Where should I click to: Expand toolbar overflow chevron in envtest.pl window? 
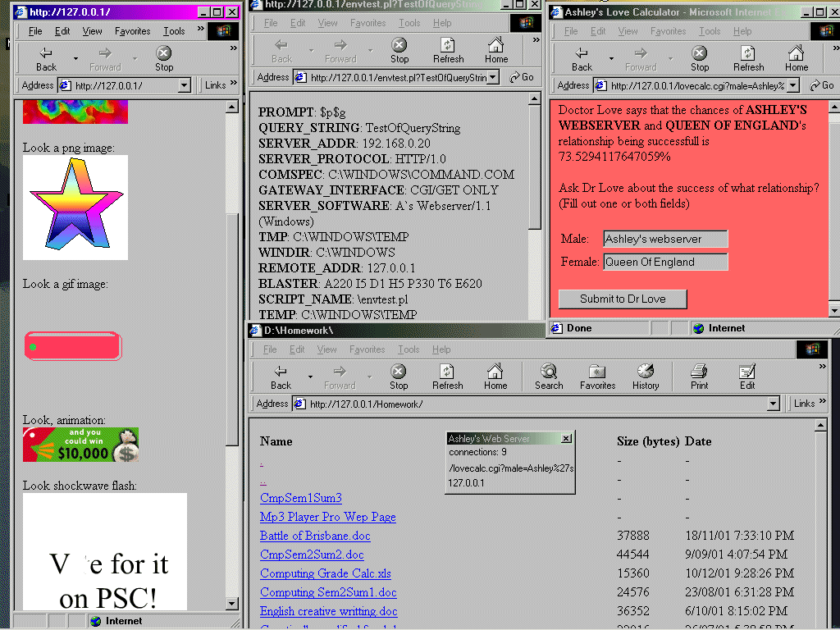click(x=536, y=40)
